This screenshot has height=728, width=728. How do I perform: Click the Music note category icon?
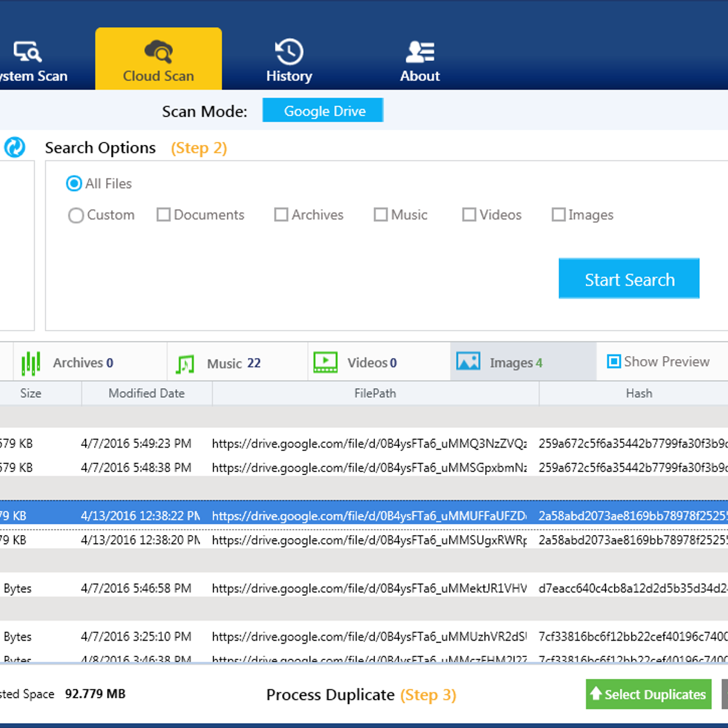185,363
